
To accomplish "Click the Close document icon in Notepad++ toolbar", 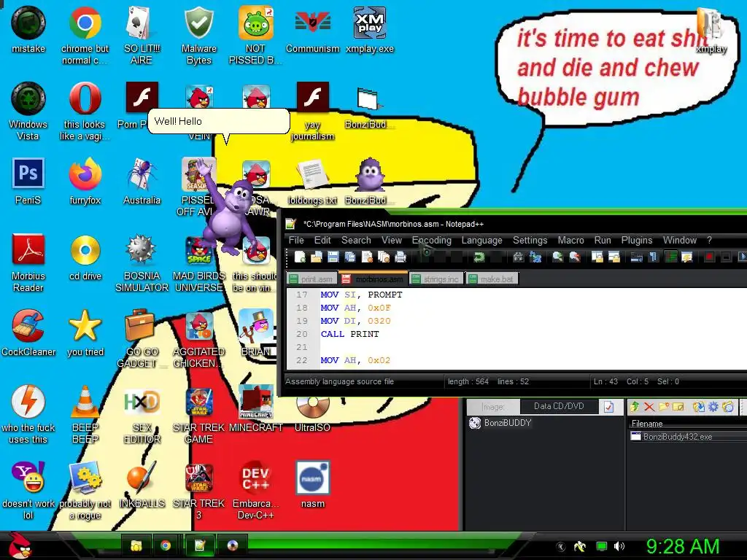I will (367, 257).
